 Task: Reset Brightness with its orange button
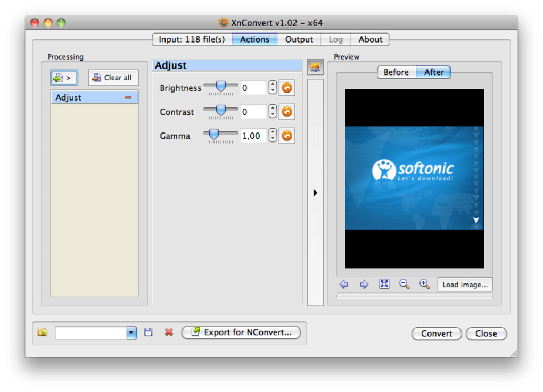click(x=287, y=88)
